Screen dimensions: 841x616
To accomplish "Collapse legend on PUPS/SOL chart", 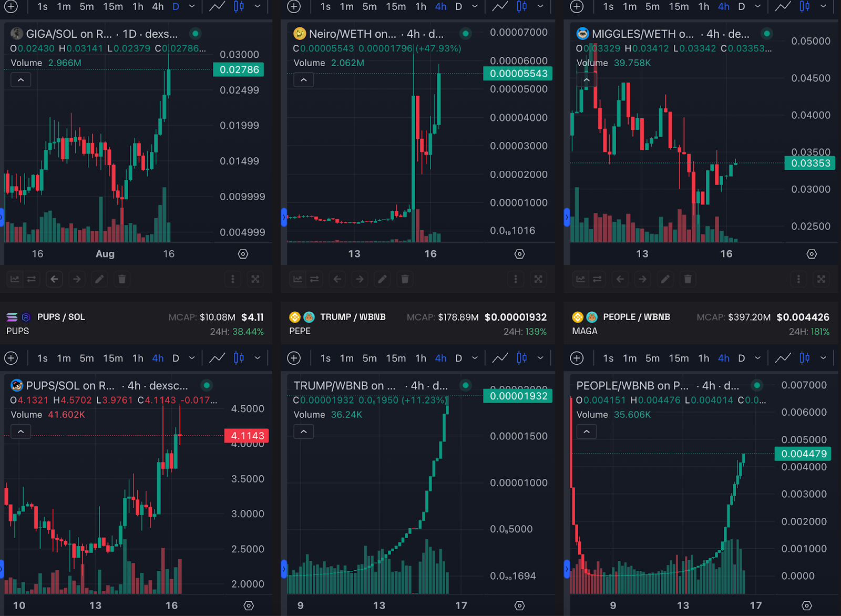I will pyautogui.click(x=20, y=432).
